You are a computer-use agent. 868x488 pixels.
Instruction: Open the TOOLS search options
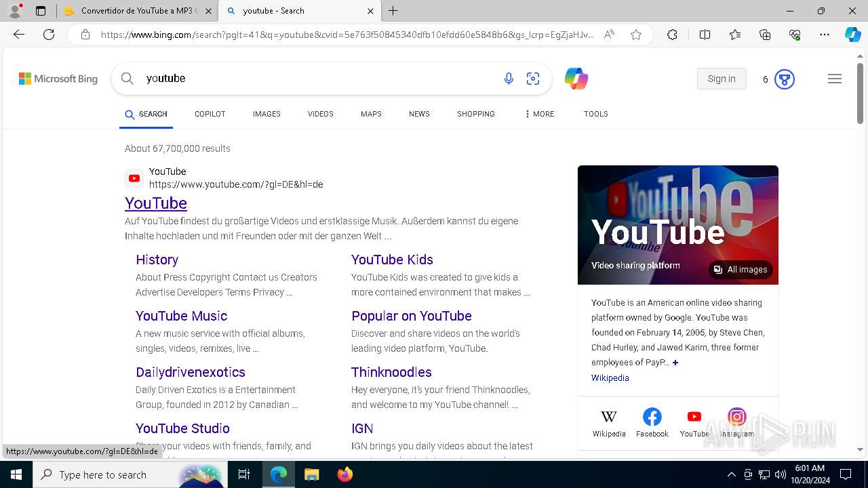tap(596, 114)
